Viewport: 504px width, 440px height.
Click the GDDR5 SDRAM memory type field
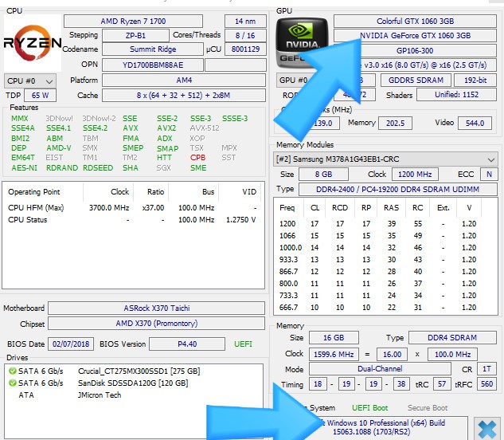(416, 81)
